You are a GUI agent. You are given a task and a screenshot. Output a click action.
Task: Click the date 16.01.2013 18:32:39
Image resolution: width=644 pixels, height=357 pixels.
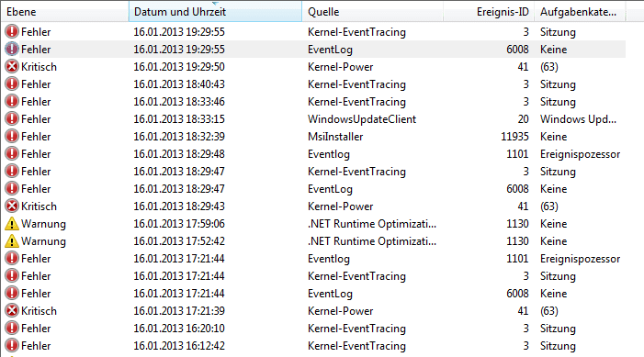tap(179, 136)
